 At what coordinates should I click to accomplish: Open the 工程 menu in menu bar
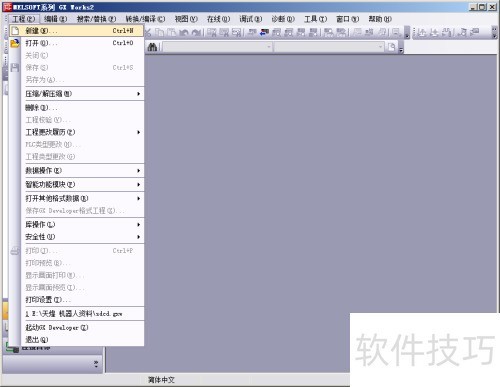[x=24, y=19]
